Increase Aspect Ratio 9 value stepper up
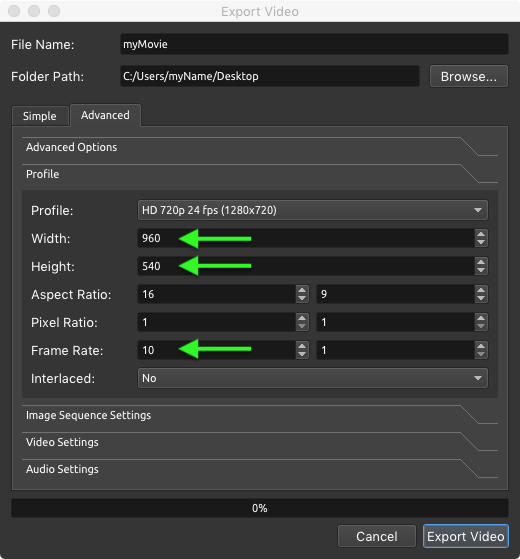 pos(481,290)
